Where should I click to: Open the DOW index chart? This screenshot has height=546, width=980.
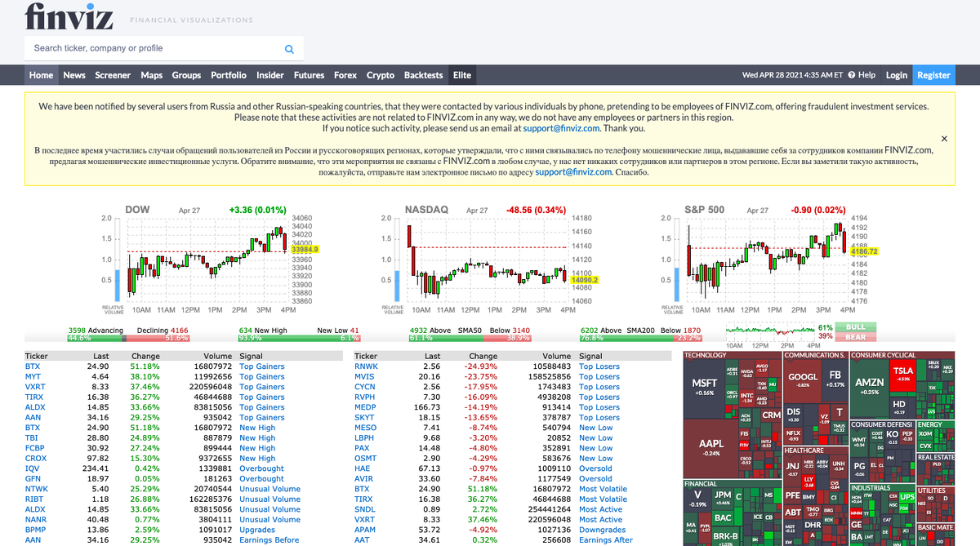point(208,260)
